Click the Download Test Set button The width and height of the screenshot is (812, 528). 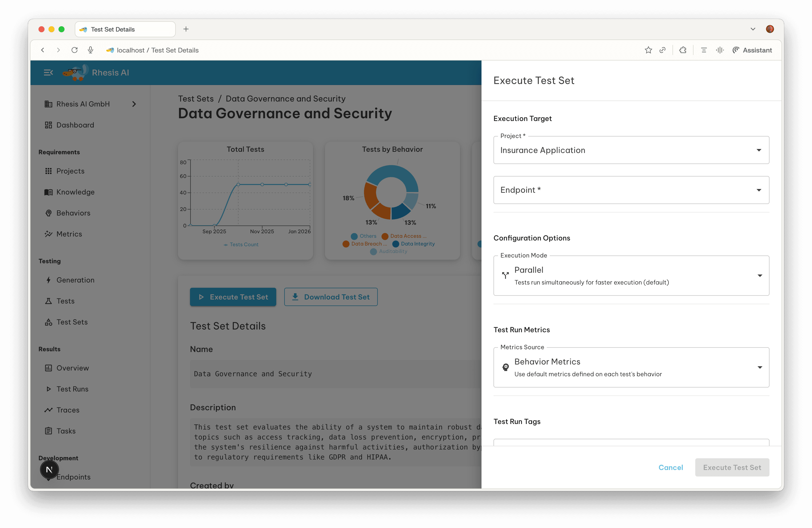tap(330, 297)
